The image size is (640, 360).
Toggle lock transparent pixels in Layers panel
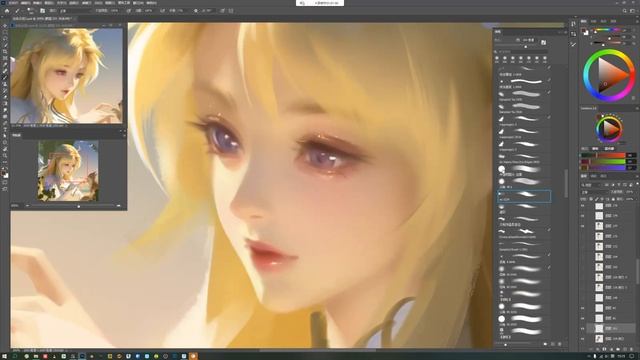click(591, 199)
